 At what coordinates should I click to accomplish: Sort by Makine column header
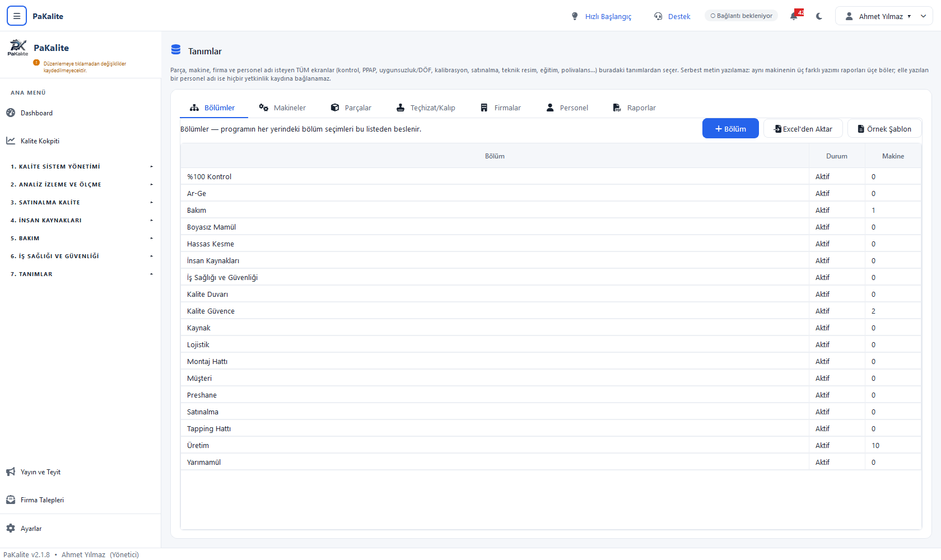893,156
